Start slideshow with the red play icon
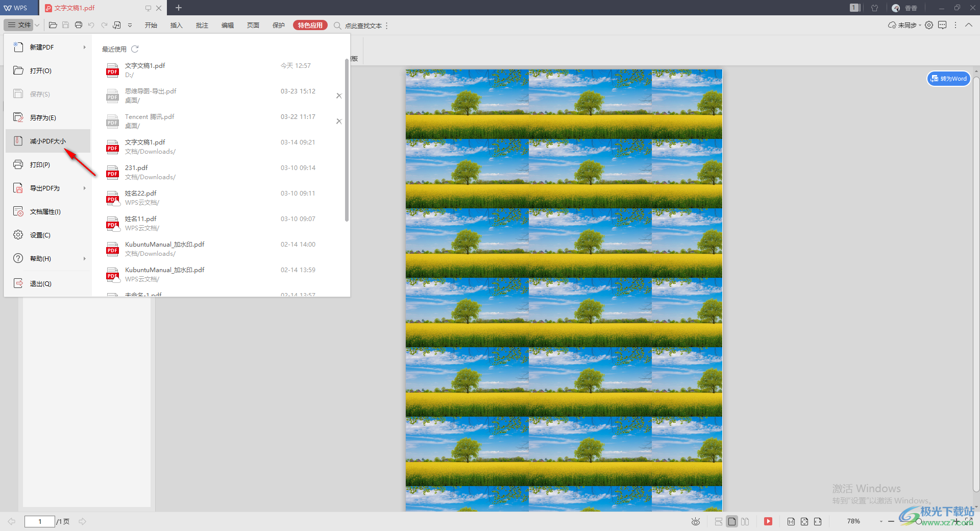 (768, 521)
